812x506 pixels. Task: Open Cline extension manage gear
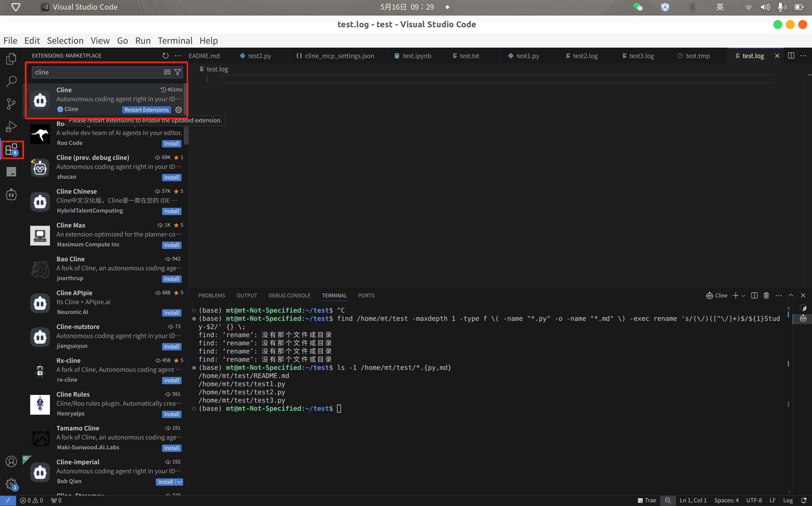(x=179, y=110)
